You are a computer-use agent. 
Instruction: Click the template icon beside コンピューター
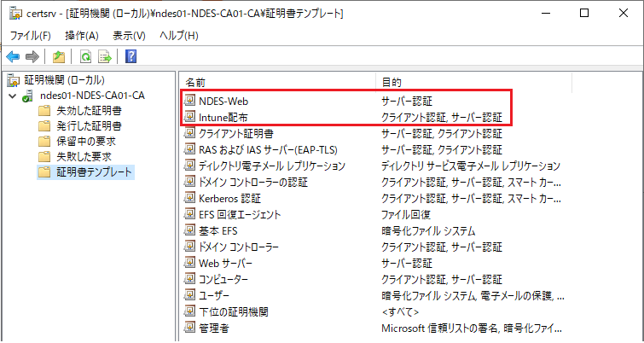189,279
